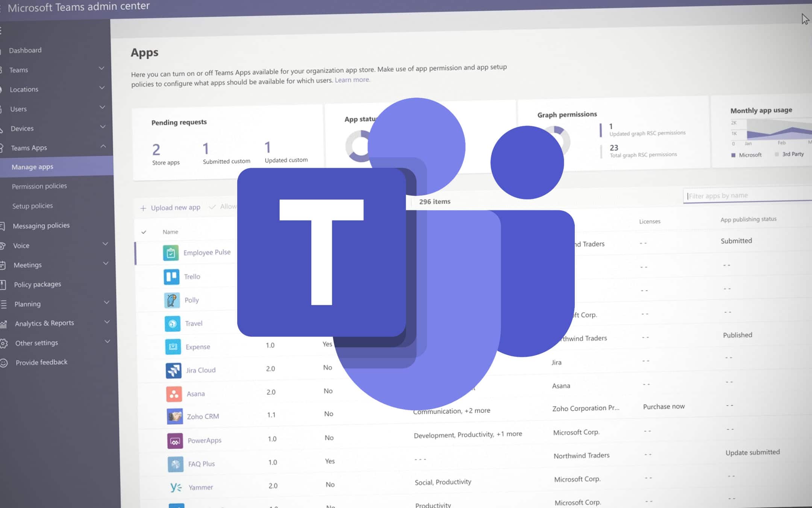Click the Filter apps by name input field
This screenshot has height=508, width=812.
coord(748,195)
